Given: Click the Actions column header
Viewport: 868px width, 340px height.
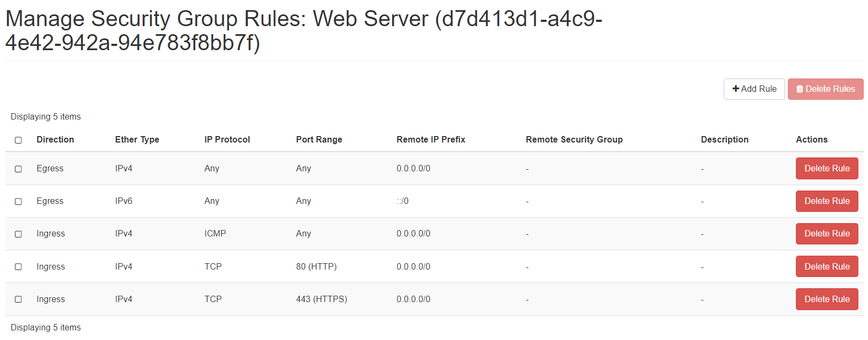Looking at the screenshot, I should pyautogui.click(x=811, y=139).
